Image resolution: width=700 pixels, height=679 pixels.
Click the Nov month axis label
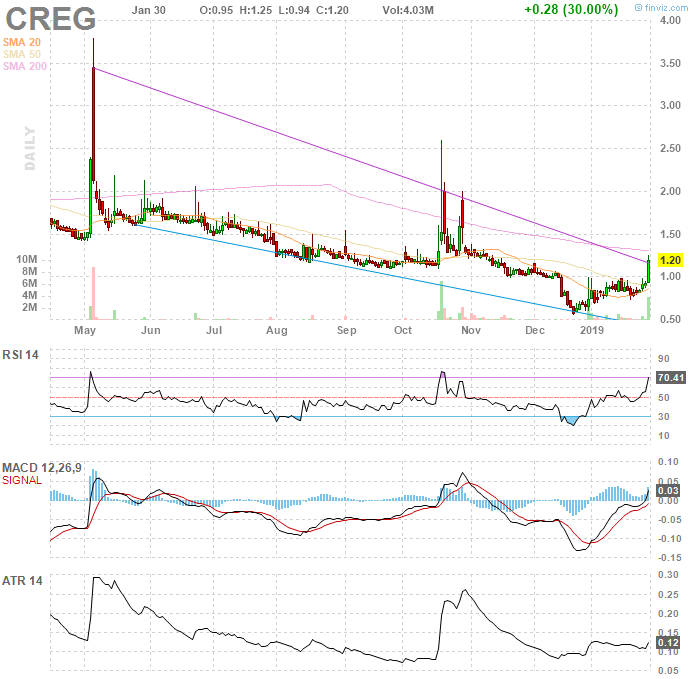pos(471,330)
